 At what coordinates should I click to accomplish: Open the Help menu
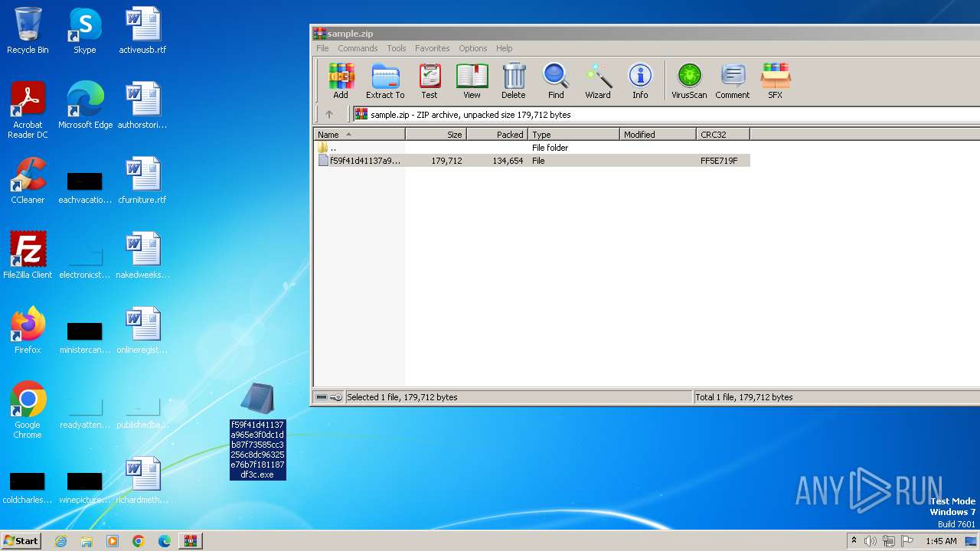click(x=504, y=48)
